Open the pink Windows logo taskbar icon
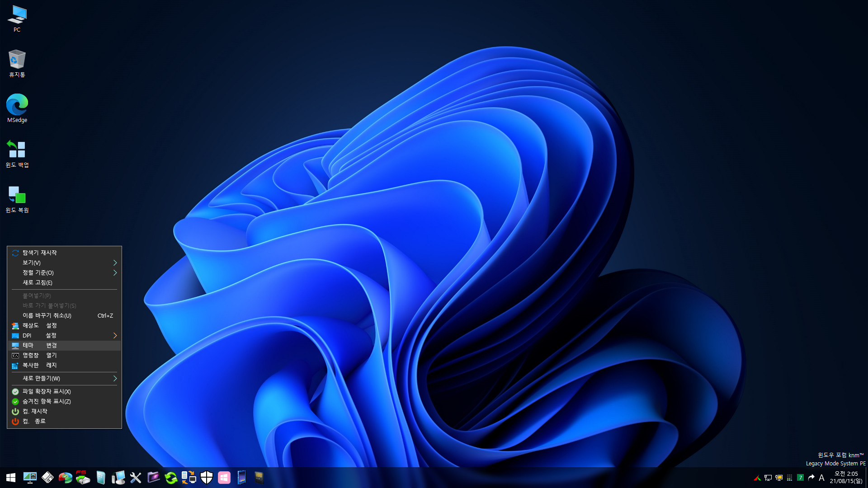868x488 pixels. 224,478
